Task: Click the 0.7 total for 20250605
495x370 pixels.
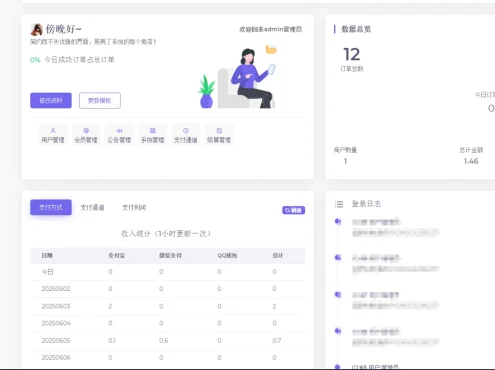Action: point(277,340)
